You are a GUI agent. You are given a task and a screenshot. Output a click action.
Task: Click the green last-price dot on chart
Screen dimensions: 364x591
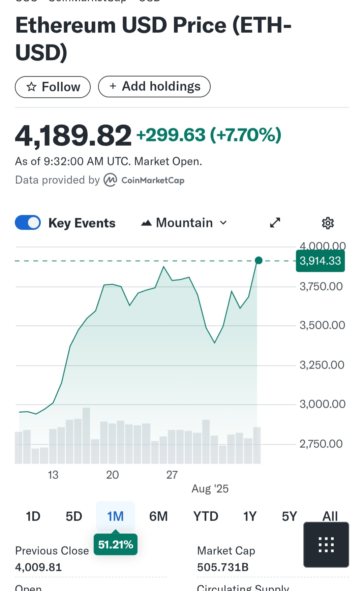(x=259, y=260)
